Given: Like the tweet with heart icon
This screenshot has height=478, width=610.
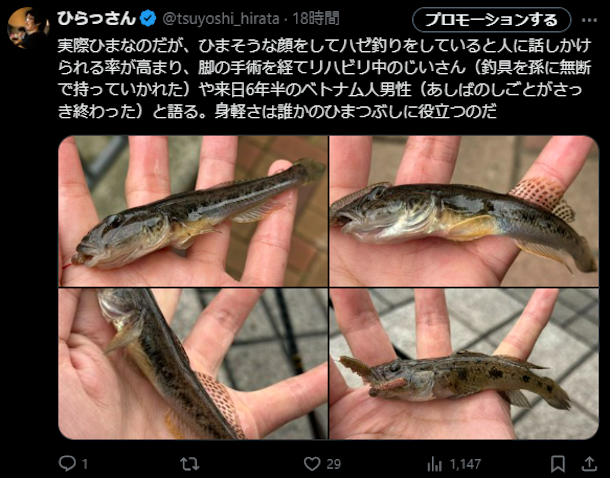Looking at the screenshot, I should click(312, 464).
